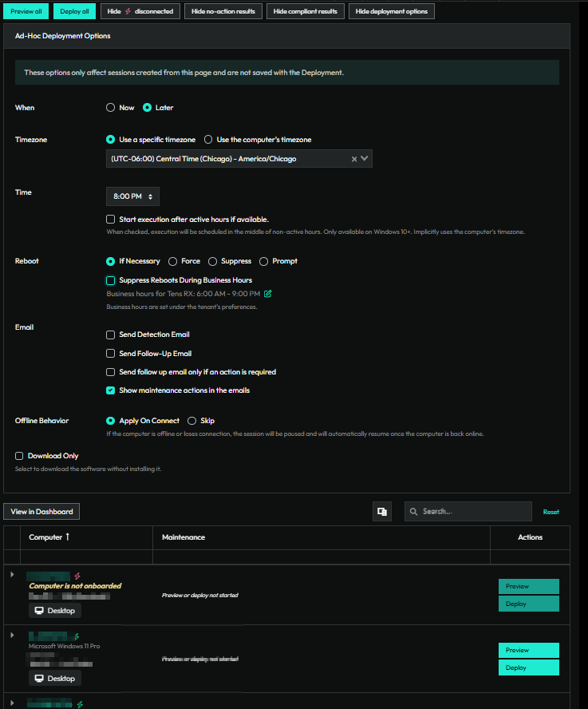The image size is (588, 709).
Task: Select the Now radio option
Action: pyautogui.click(x=111, y=108)
